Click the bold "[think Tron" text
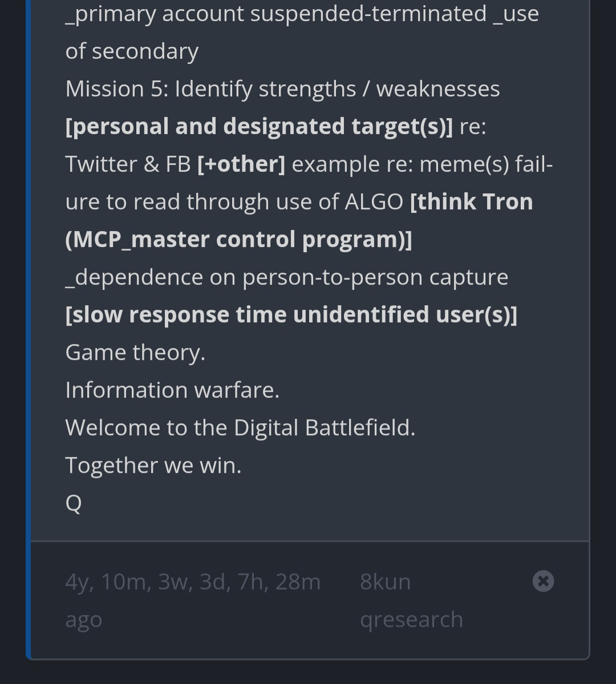 pyautogui.click(x=471, y=202)
